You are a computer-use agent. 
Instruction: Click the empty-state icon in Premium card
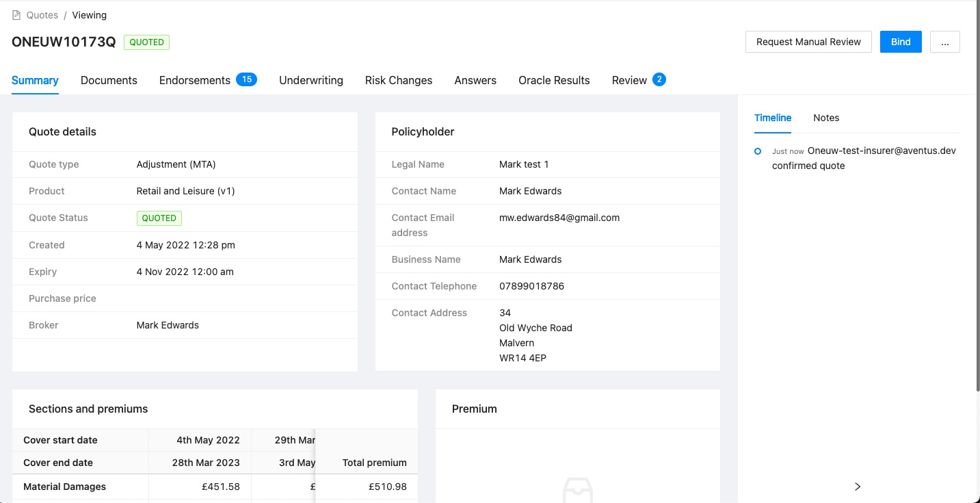tap(578, 490)
